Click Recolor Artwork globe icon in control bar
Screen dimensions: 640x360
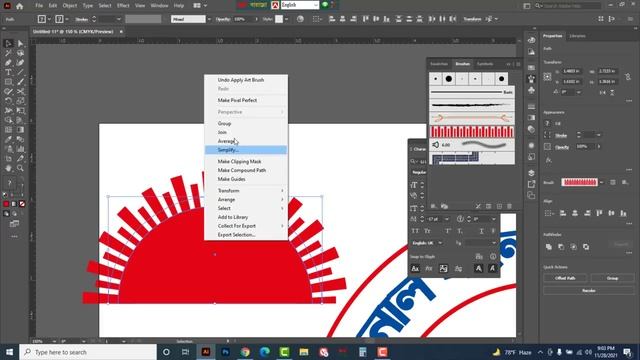tap(300, 19)
